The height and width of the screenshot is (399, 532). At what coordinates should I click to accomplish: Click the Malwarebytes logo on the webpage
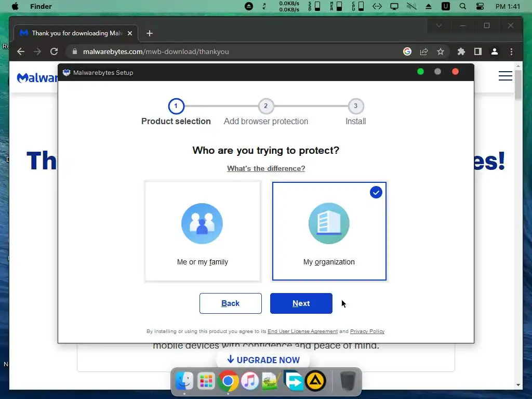[37, 78]
